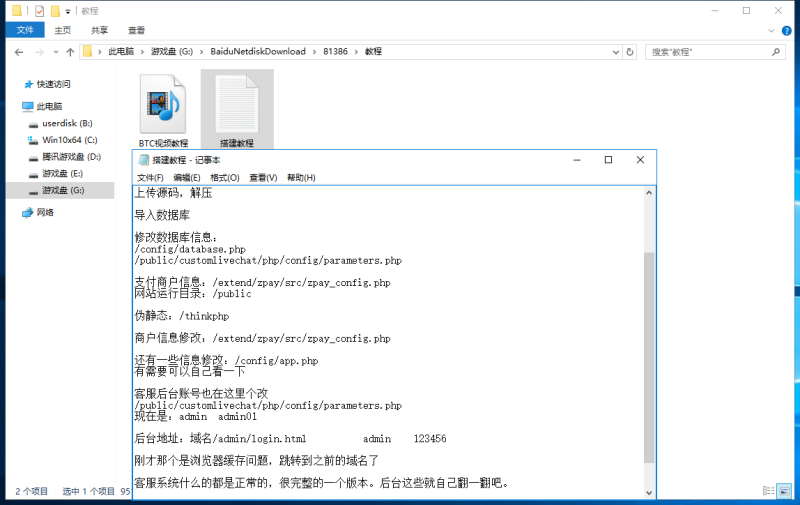Viewport: 800px width, 505px height.
Task: Open the Quick Access Toolbar customize dropdown
Action: (68, 11)
